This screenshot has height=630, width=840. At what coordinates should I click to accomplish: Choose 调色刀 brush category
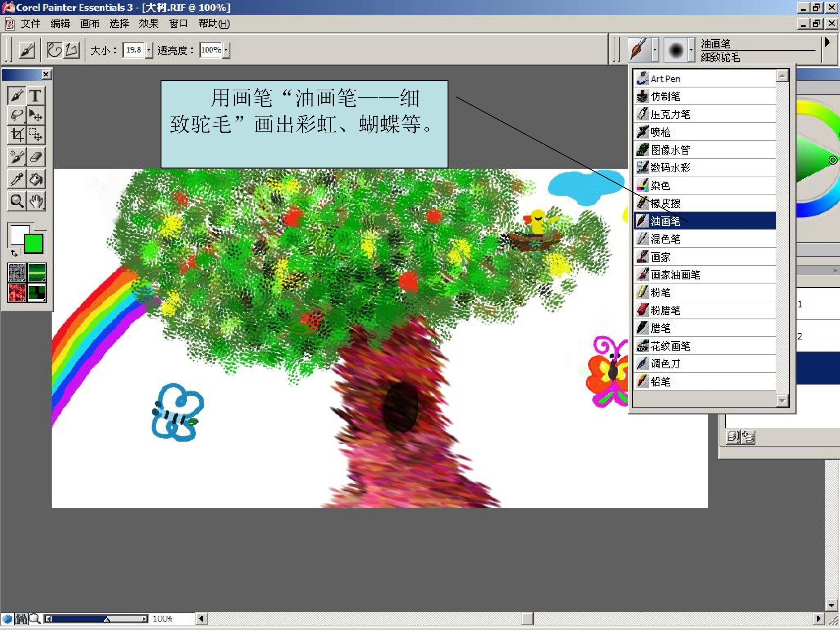[x=705, y=364]
